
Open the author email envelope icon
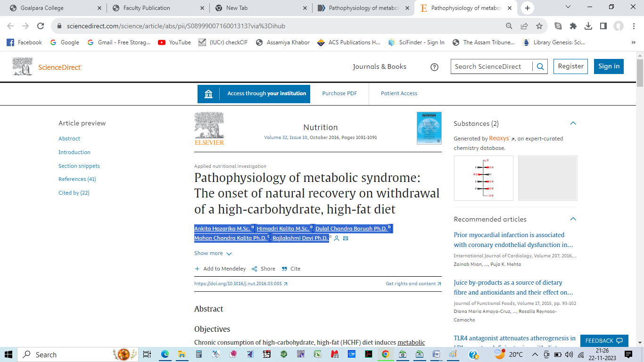click(346, 239)
